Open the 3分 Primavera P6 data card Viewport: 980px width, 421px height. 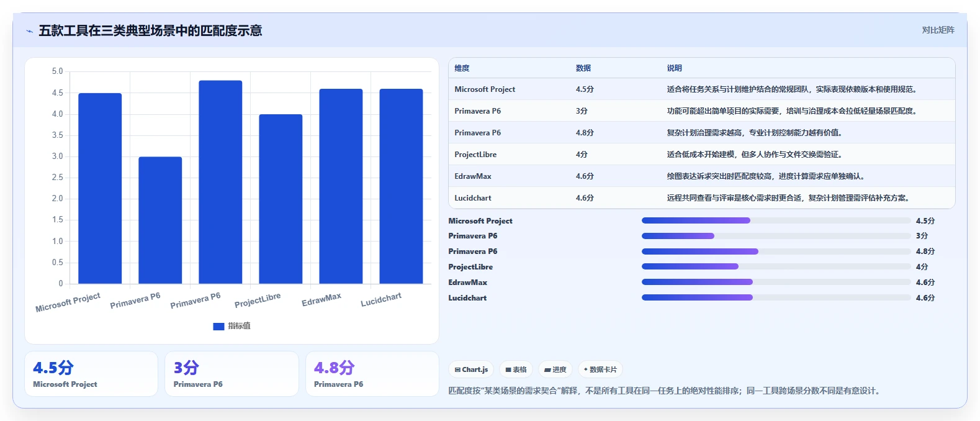point(232,374)
